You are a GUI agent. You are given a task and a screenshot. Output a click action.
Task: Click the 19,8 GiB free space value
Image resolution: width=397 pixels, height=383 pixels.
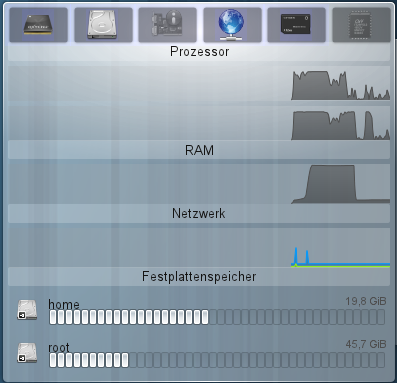[366, 301]
